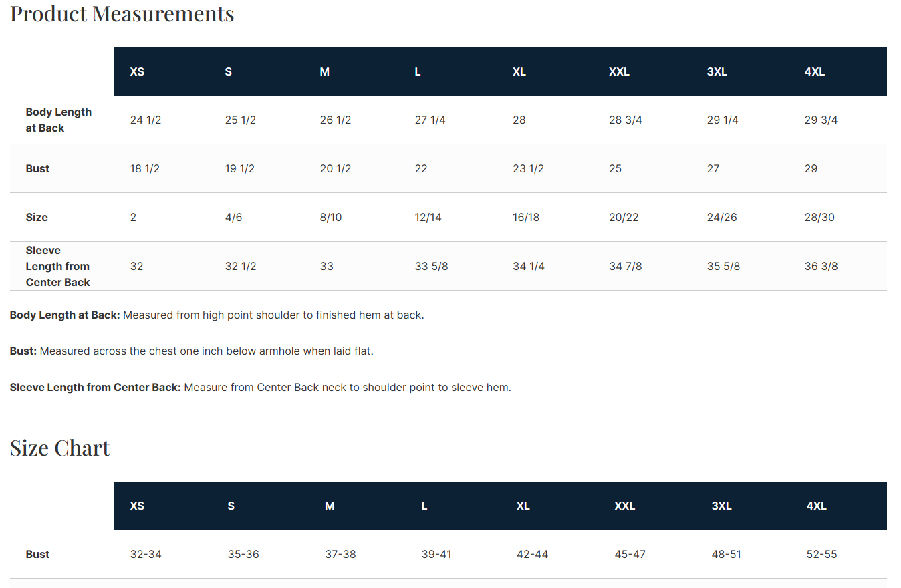Click the 29 3/4 body length cell
The image size is (901, 588).
tap(821, 120)
